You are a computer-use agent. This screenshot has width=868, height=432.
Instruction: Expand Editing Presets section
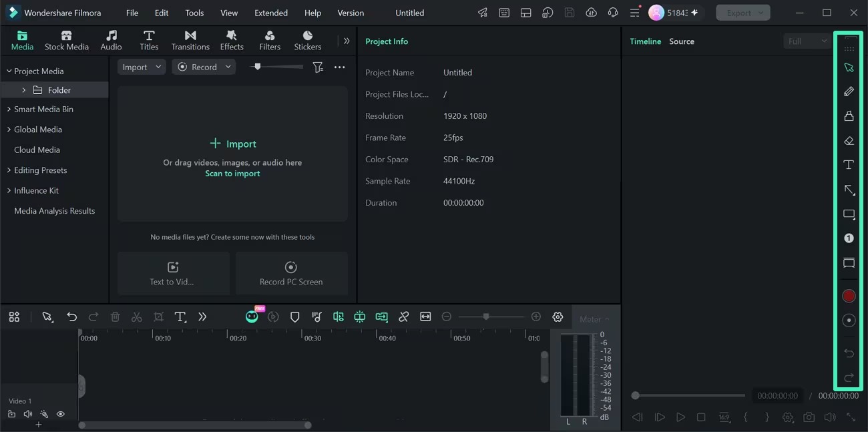9,170
